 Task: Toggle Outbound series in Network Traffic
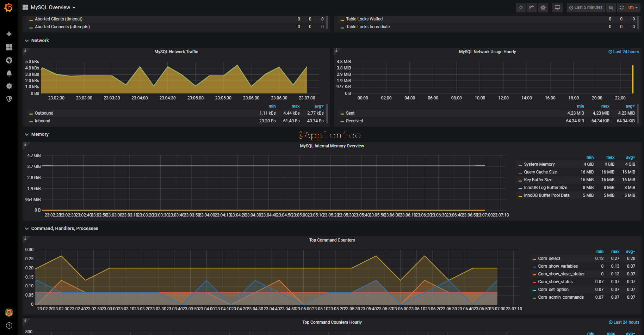click(44, 113)
